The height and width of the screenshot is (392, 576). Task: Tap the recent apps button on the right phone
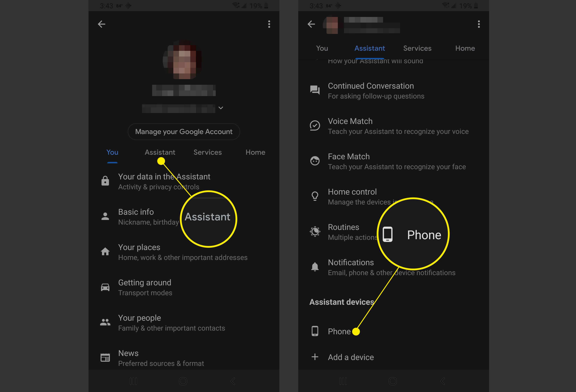click(343, 381)
